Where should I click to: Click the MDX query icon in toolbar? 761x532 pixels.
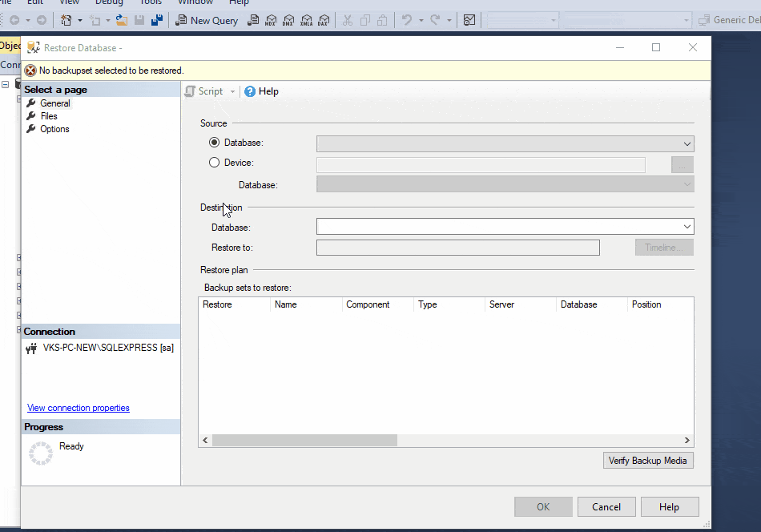[271, 20]
